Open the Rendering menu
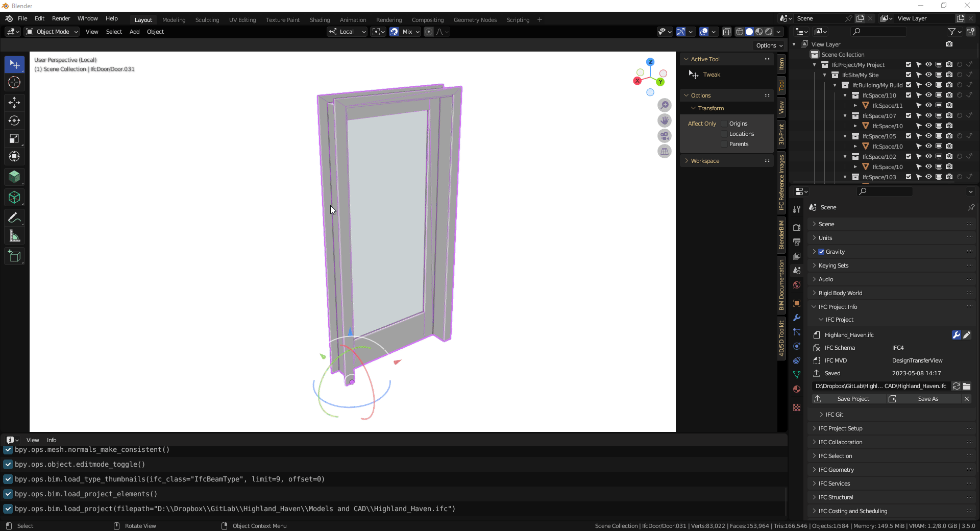 tap(388, 20)
